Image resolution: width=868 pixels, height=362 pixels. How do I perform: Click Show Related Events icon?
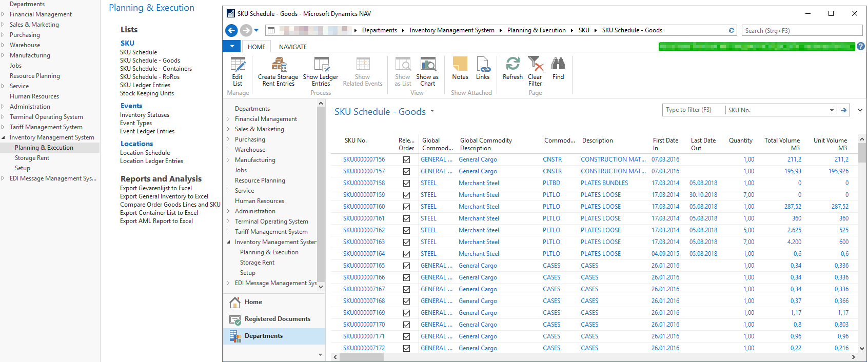pos(363,72)
